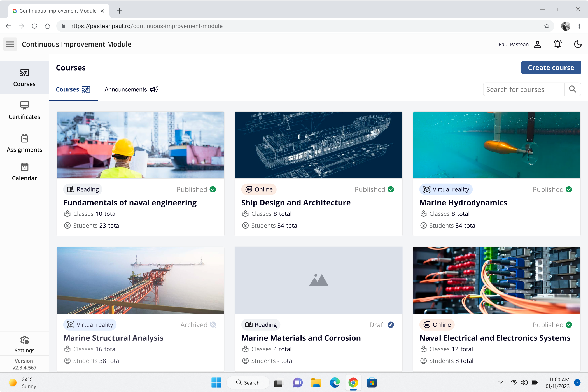This screenshot has width=588, height=392.
Task: Open Assignments from the sidebar
Action: click(24, 143)
